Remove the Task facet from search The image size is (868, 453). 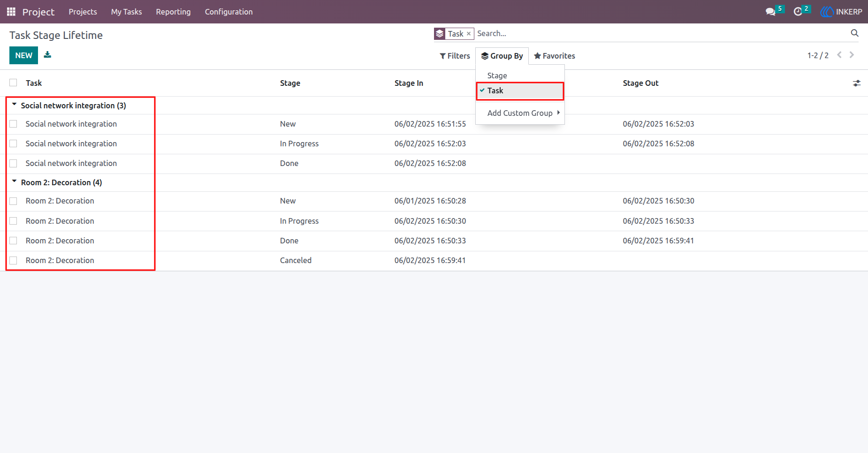(x=469, y=34)
